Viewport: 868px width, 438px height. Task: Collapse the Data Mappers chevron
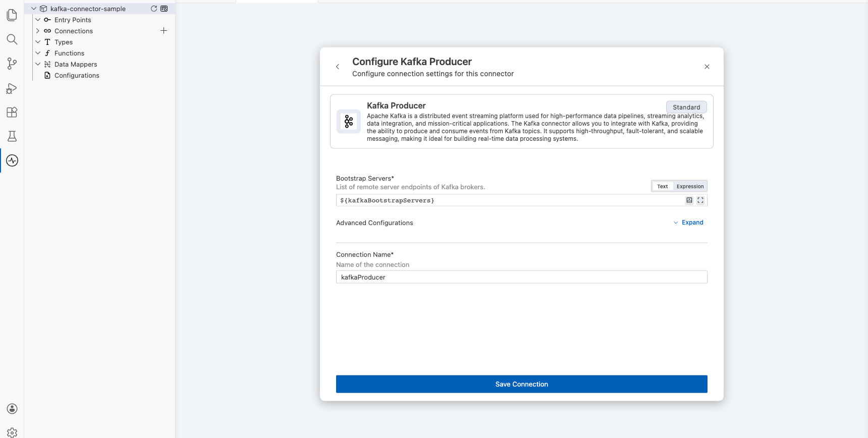[38, 64]
